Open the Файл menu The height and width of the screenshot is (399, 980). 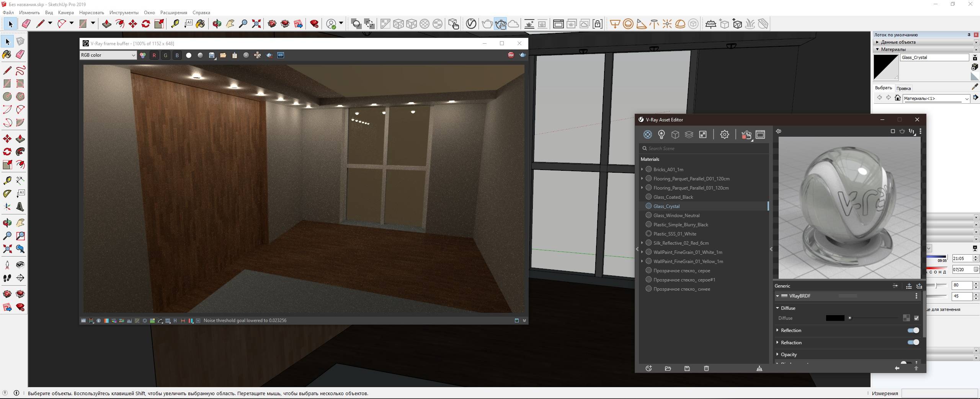tap(8, 13)
